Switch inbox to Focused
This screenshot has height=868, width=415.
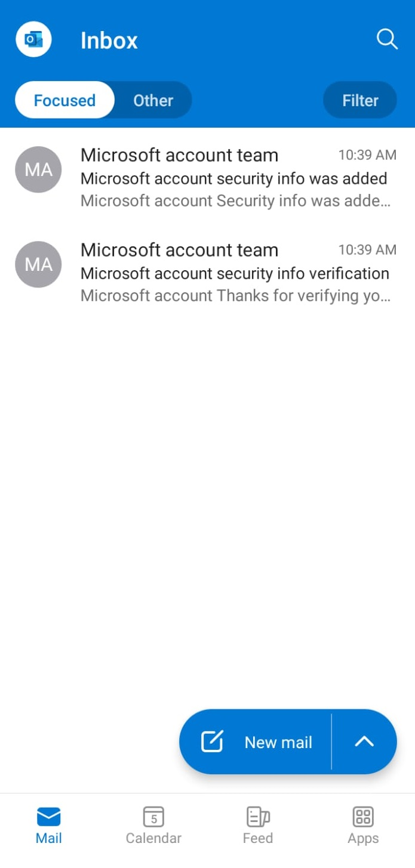[64, 100]
